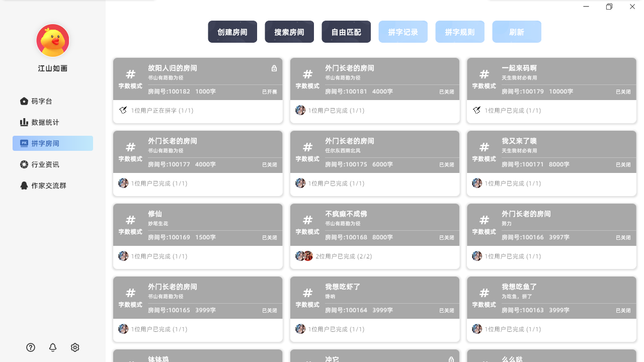
Task: Click the user avatar in room 100163
Action: [x=477, y=329]
